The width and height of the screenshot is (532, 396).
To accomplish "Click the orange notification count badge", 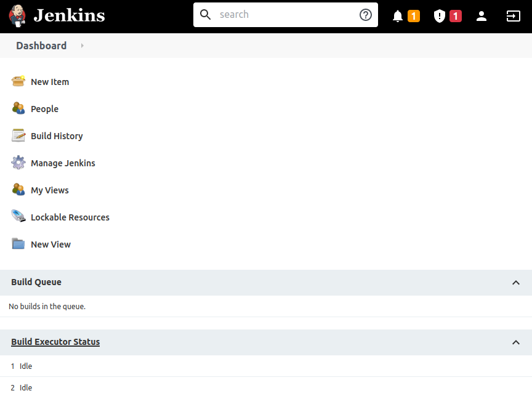I will tap(414, 16).
